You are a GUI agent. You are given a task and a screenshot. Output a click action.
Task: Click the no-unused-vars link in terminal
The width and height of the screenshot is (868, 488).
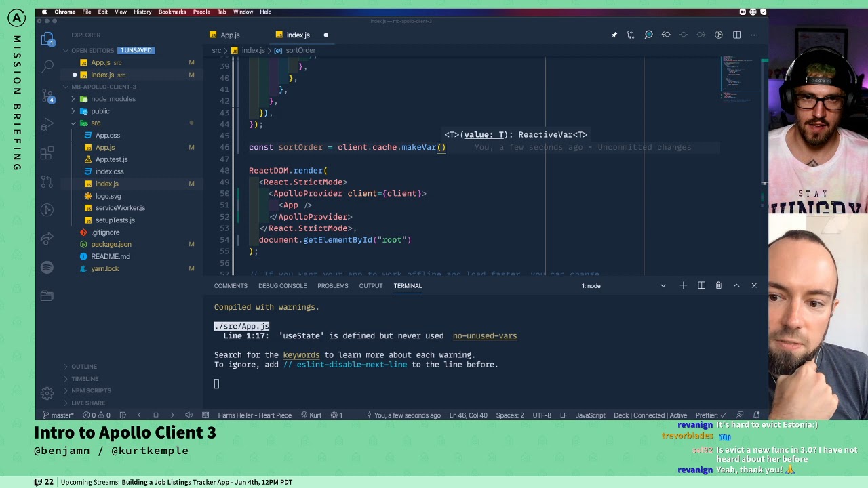[x=485, y=336]
